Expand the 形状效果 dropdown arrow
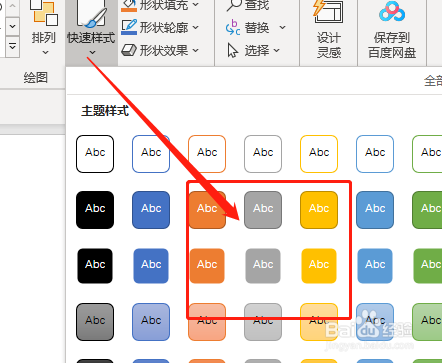Viewport: 442px width, 363px height. [x=196, y=51]
